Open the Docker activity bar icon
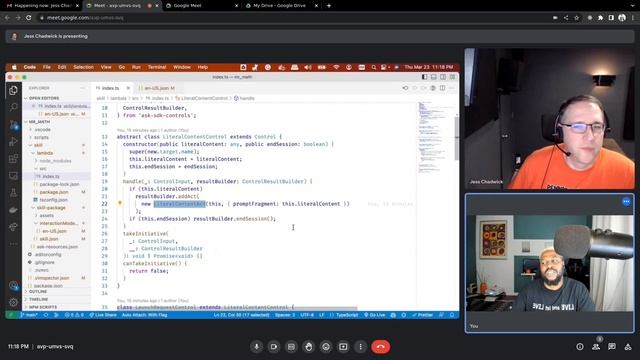 pos(13,210)
